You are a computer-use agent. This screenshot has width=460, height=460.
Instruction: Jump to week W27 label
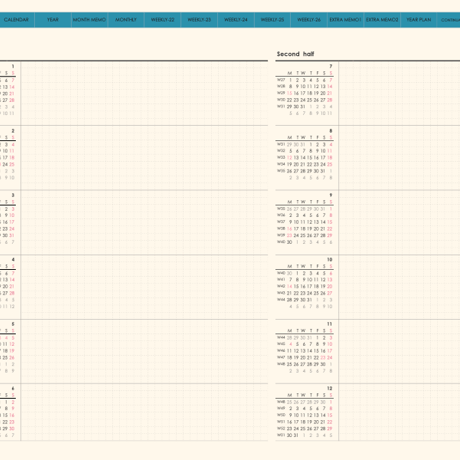pyautogui.click(x=281, y=80)
